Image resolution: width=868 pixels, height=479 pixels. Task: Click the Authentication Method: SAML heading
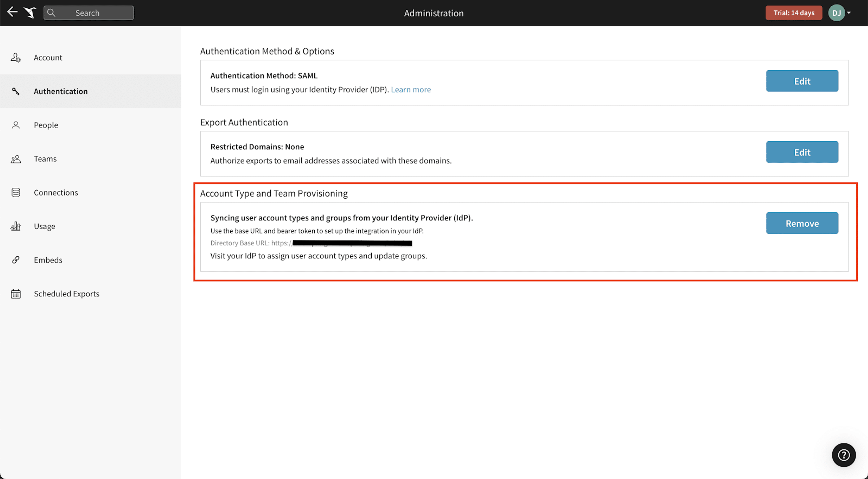coord(264,76)
